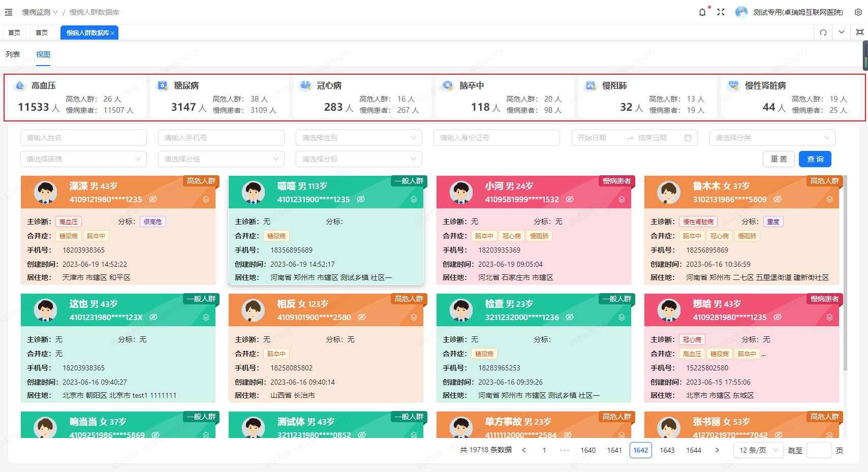Show hidden ID number for 鲁木木
The image size is (868, 472).
[778, 199]
